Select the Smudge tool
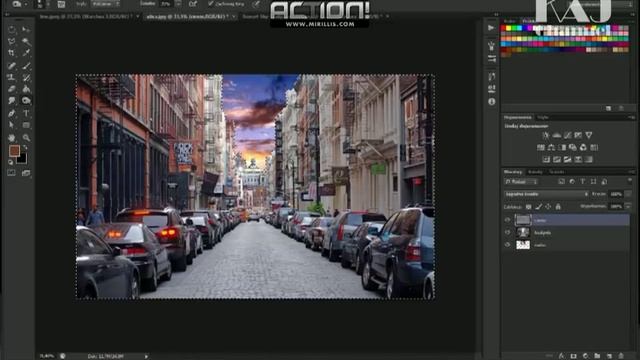Image resolution: width=640 pixels, height=360 pixels. (12, 100)
